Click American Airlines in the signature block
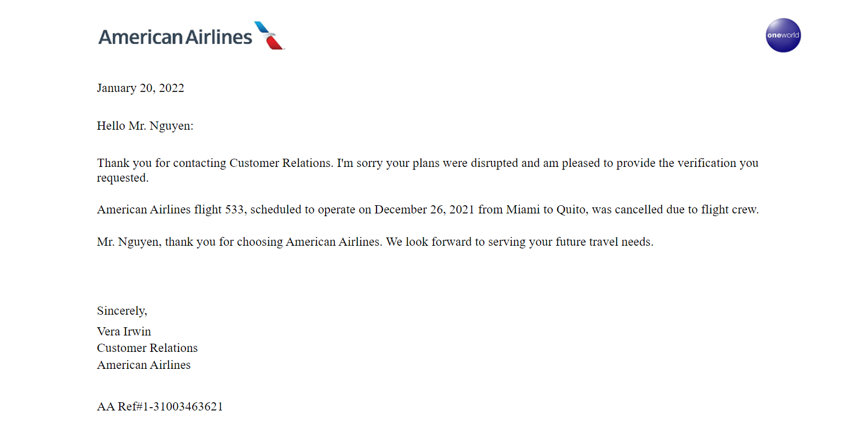This screenshot has height=440, width=868. pyautogui.click(x=144, y=365)
